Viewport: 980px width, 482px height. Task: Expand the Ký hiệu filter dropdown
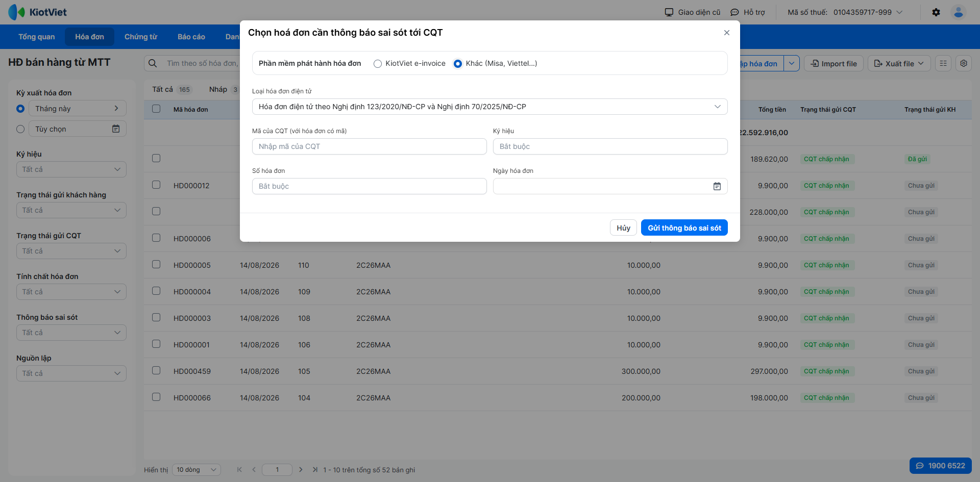71,169
